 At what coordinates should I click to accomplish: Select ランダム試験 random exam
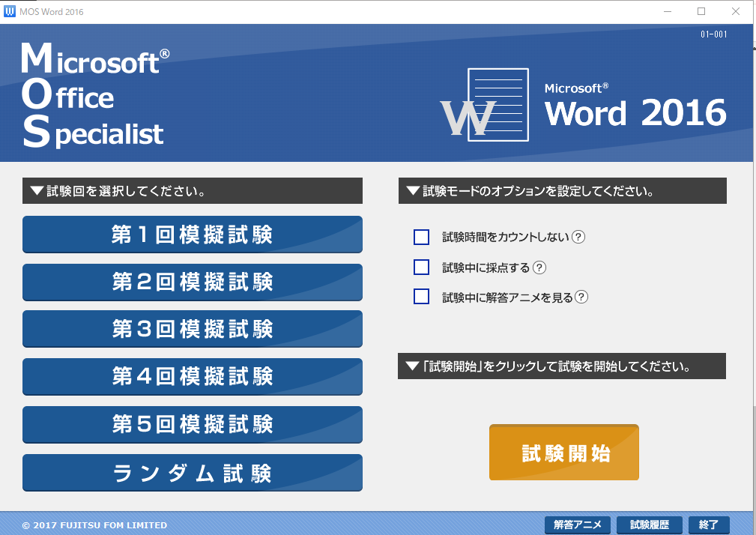click(x=193, y=473)
